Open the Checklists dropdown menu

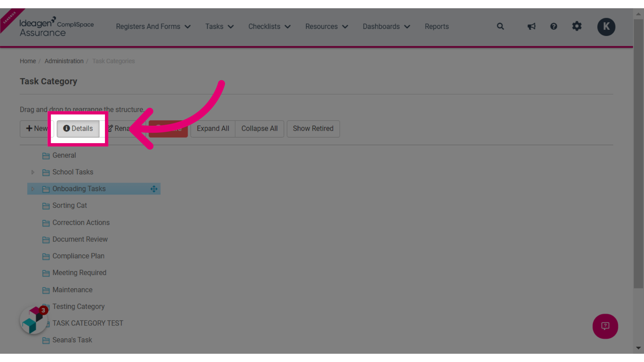click(269, 26)
